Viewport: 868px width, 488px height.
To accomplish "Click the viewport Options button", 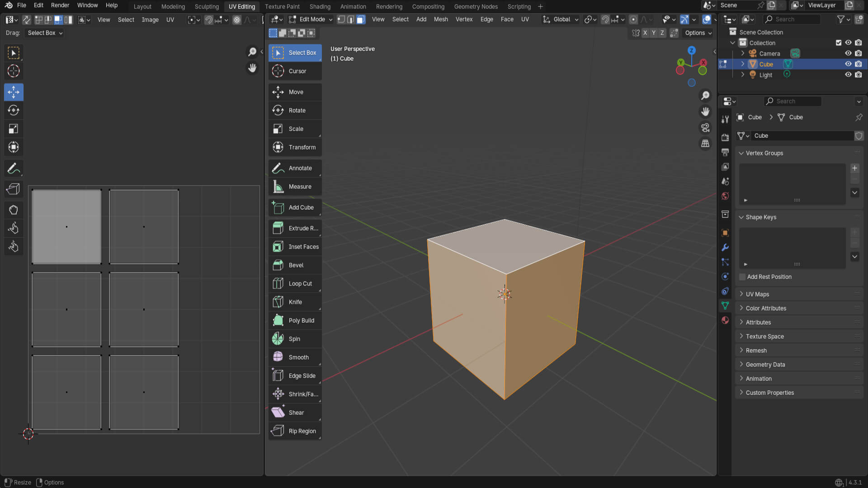I will tap(698, 33).
